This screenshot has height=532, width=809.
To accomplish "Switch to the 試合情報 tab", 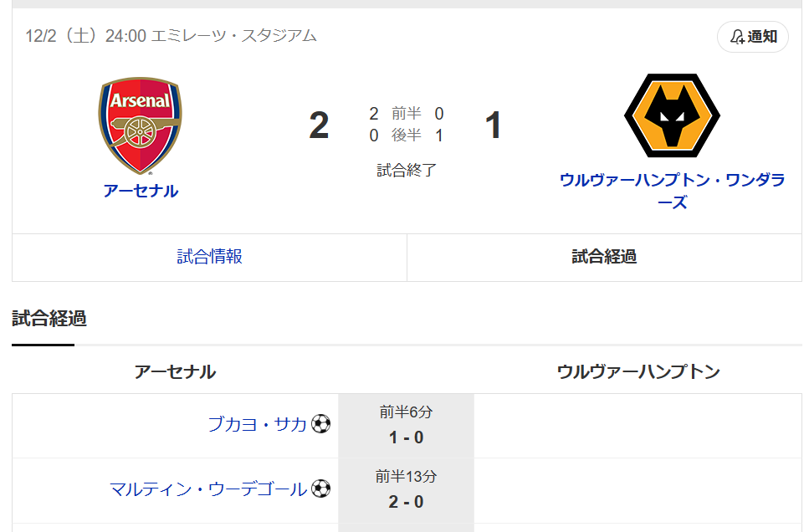I will [x=209, y=257].
